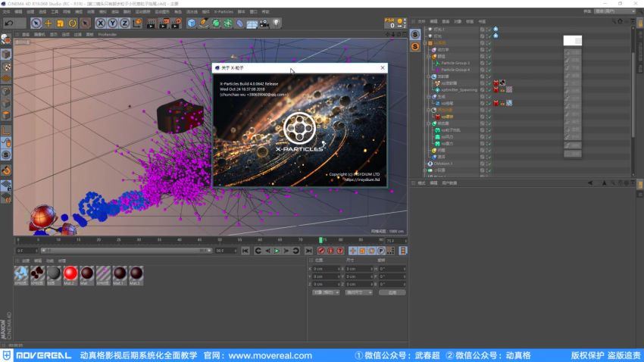Toggle the Y axis lock

tap(112, 23)
